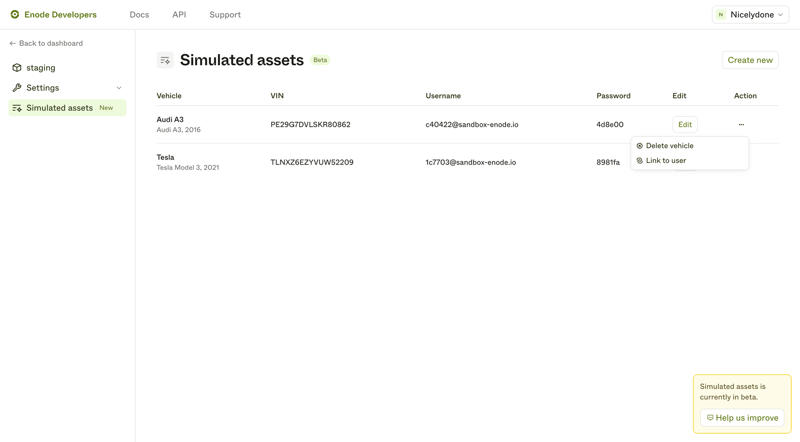Open the Audi A3 action menu dots

tap(741, 125)
